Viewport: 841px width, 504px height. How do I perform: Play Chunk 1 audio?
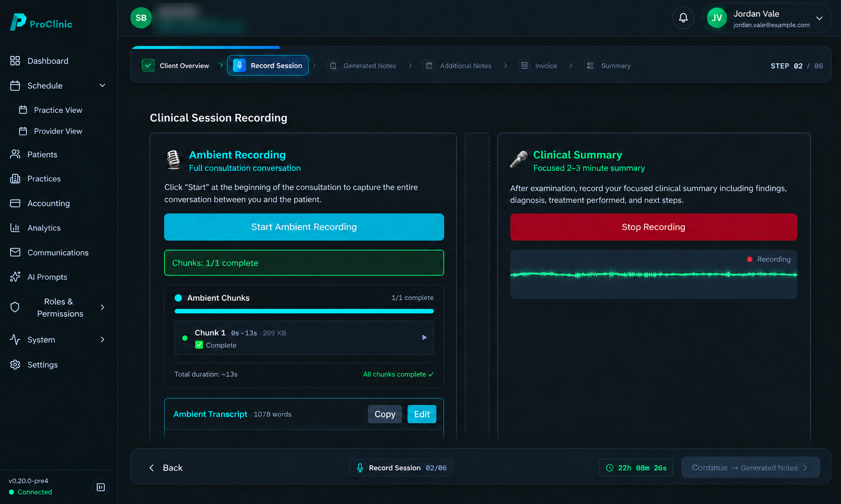424,337
